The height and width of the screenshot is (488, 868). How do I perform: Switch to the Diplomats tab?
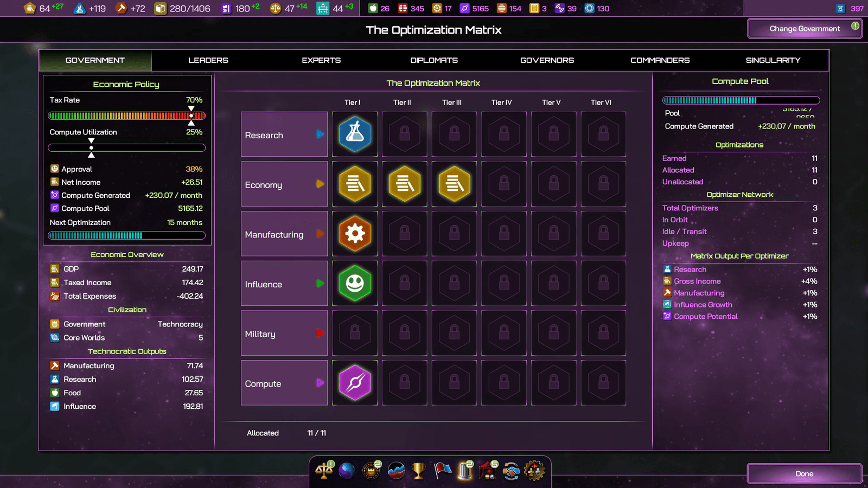click(x=434, y=60)
